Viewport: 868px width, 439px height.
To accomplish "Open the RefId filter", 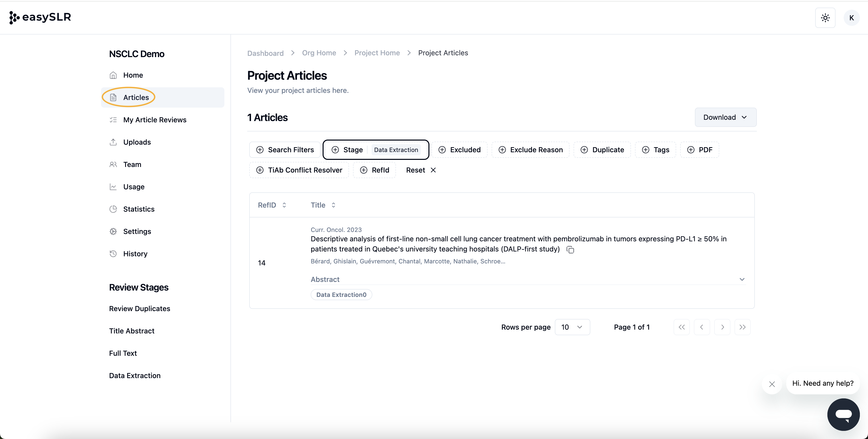I will (x=374, y=170).
